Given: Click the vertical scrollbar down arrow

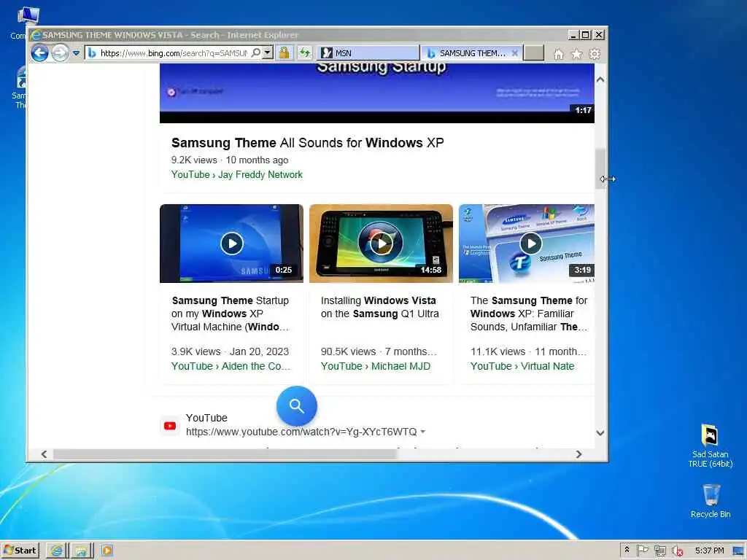Looking at the screenshot, I should click(600, 433).
